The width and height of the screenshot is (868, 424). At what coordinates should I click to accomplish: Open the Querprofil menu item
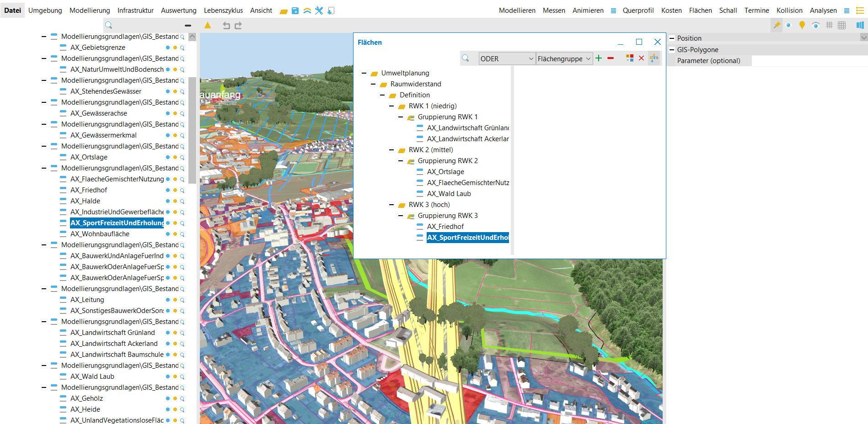point(638,11)
